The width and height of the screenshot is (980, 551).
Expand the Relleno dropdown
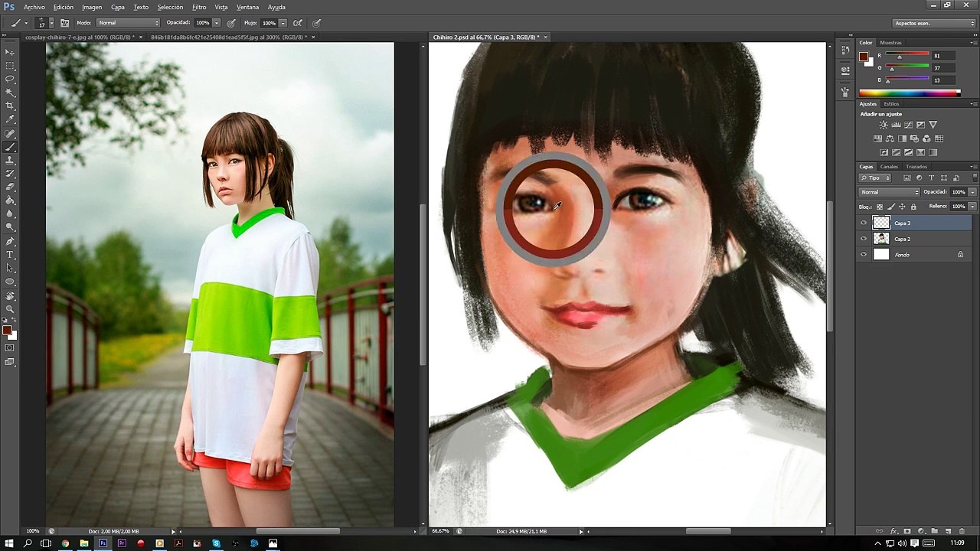pos(972,207)
